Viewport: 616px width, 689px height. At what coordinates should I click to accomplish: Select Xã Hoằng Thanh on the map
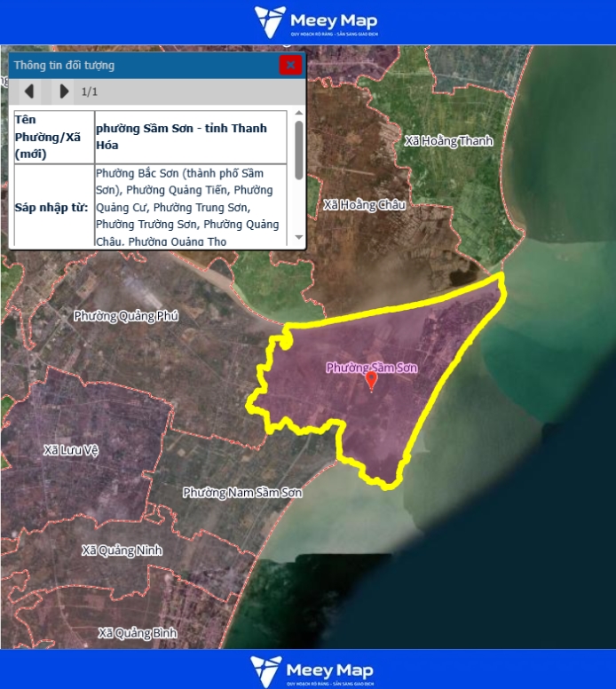coord(447,140)
